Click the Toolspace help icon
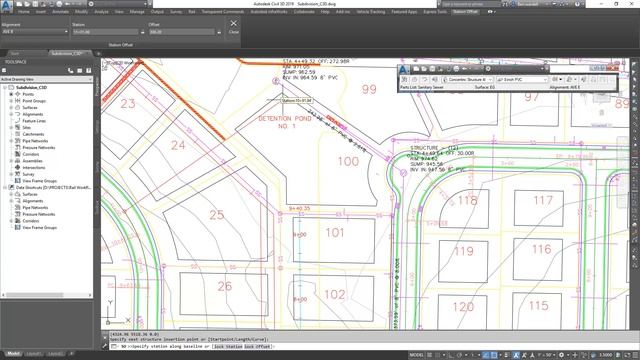 89,71
